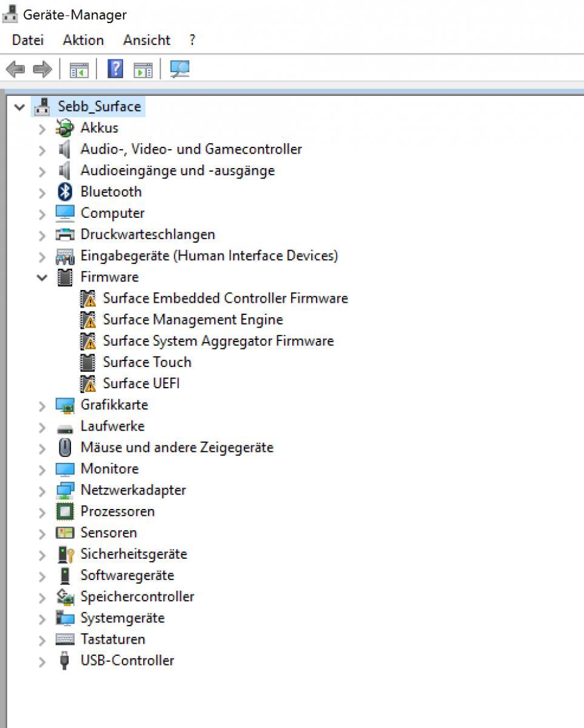Screen dimensions: 584x728
Task: Select the Prozessoren row
Action: coord(118,511)
